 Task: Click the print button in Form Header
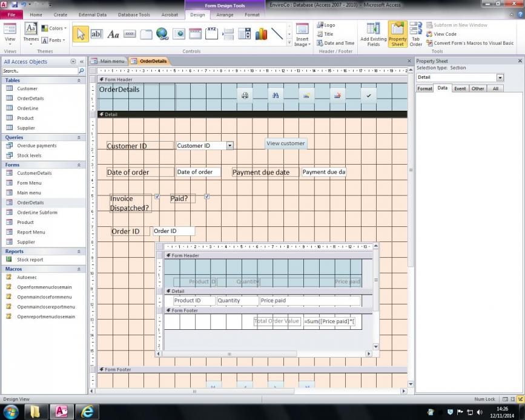point(245,96)
